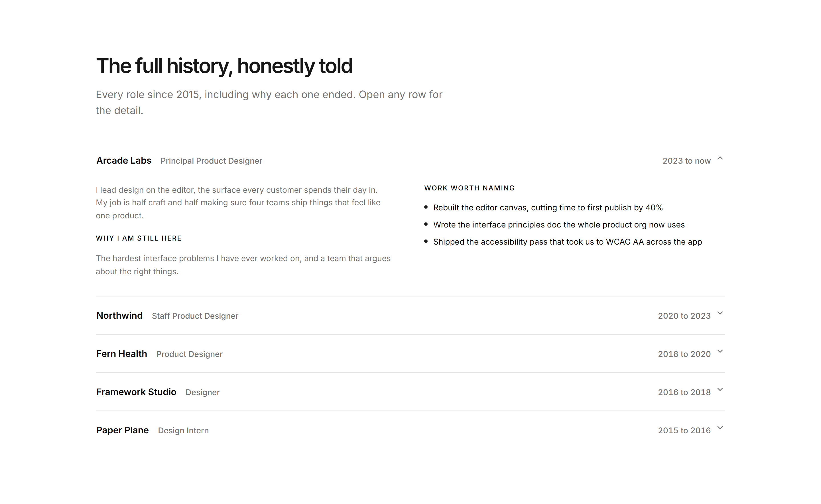Click the 2020 to 2023 date range
The image size is (821, 504).
[684, 316]
